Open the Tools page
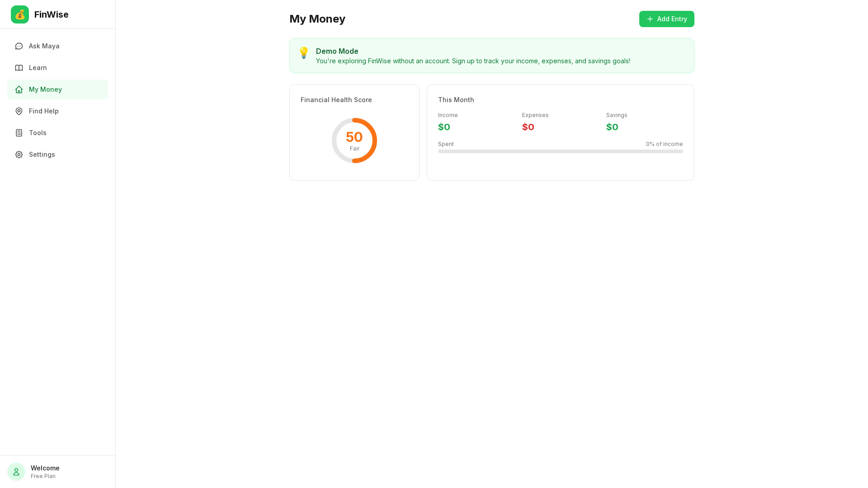 (38, 133)
